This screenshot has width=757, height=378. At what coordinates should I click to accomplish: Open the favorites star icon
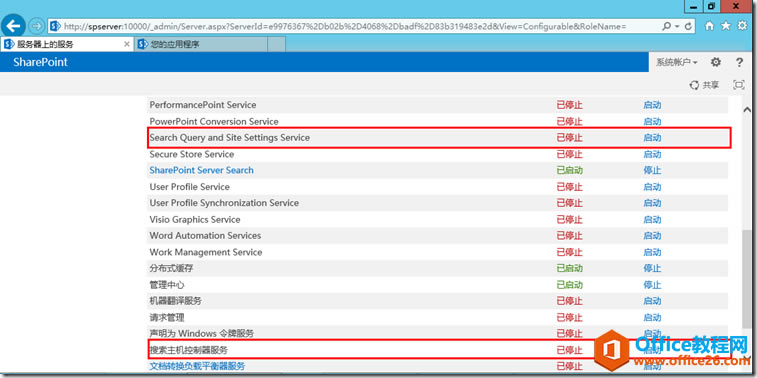point(726,26)
